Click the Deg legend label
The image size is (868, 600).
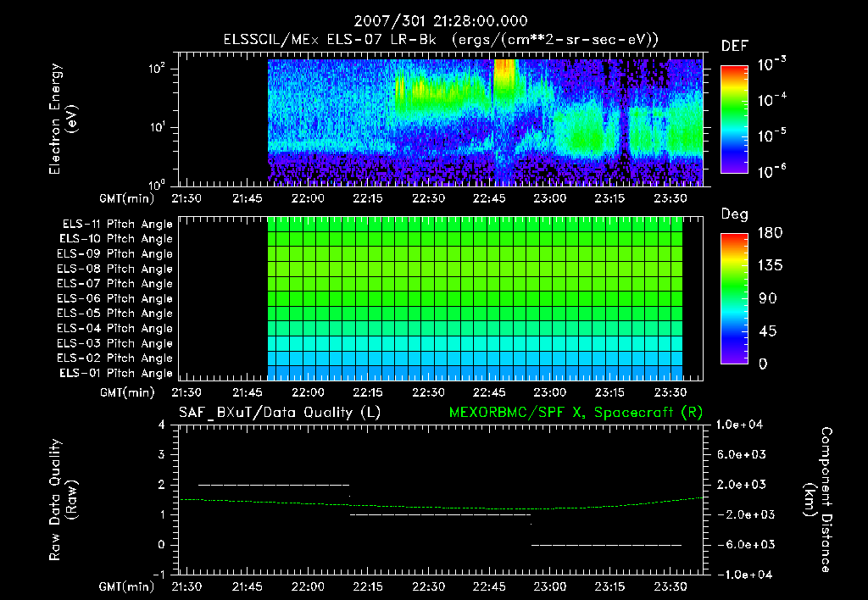(x=735, y=214)
